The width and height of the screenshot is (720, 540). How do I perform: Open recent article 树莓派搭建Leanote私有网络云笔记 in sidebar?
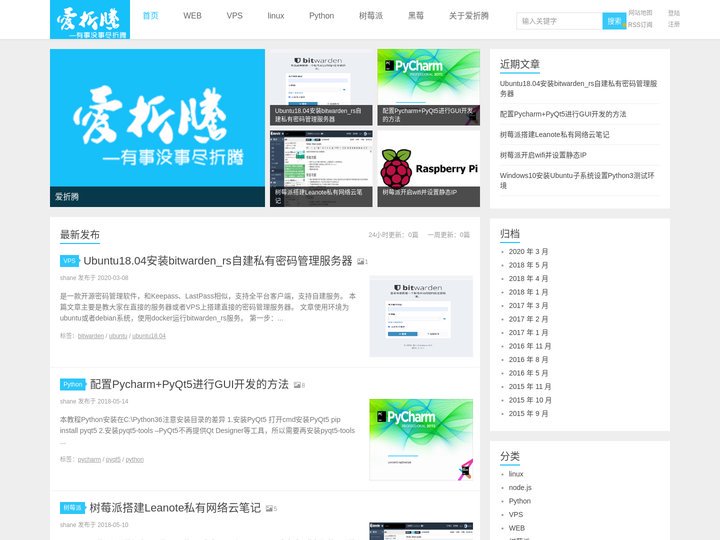point(554,135)
